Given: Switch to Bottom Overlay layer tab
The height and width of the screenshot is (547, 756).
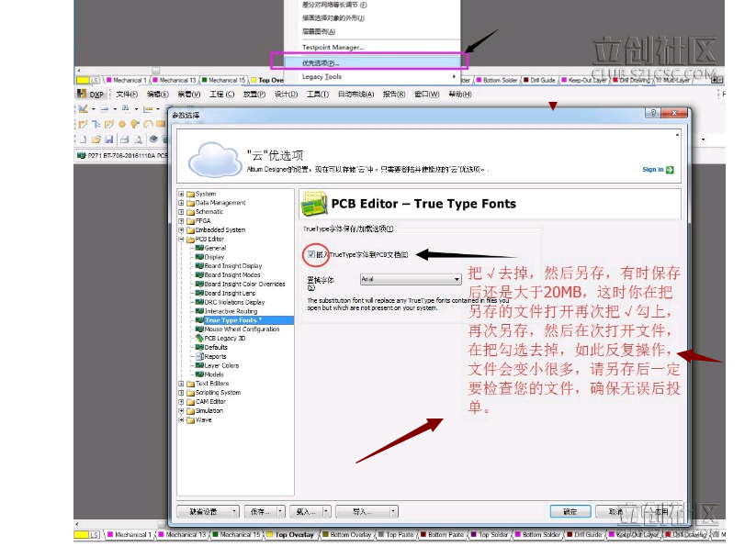Looking at the screenshot, I should (x=350, y=534).
